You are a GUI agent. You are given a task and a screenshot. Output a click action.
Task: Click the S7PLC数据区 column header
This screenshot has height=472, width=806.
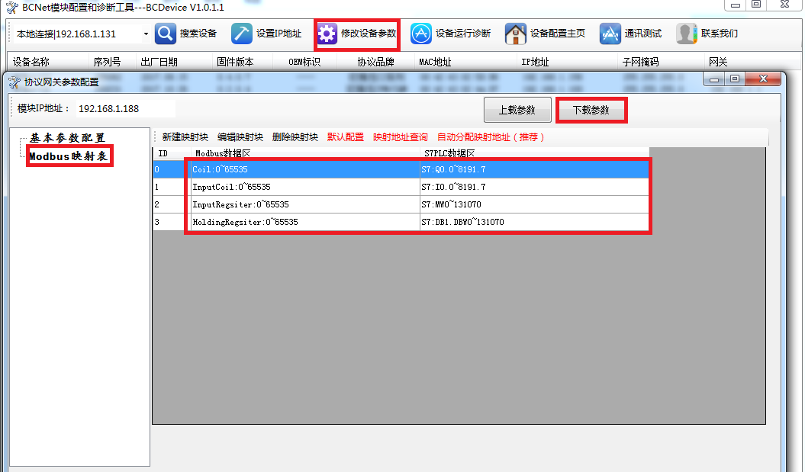pyautogui.click(x=535, y=153)
